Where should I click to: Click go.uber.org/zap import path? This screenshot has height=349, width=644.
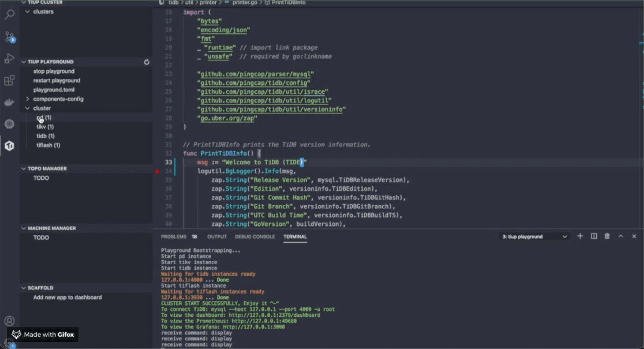[227, 118]
